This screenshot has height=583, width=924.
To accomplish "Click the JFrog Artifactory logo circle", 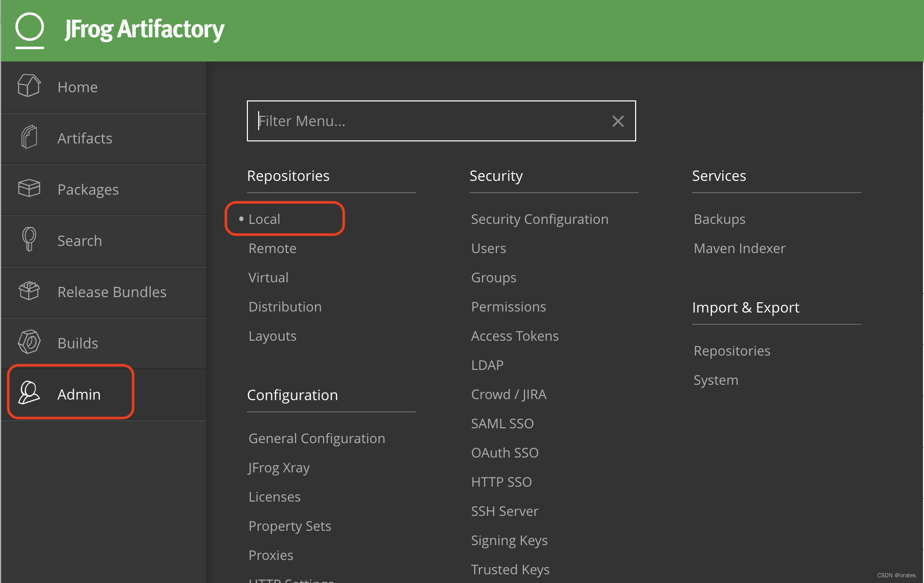I will click(30, 27).
